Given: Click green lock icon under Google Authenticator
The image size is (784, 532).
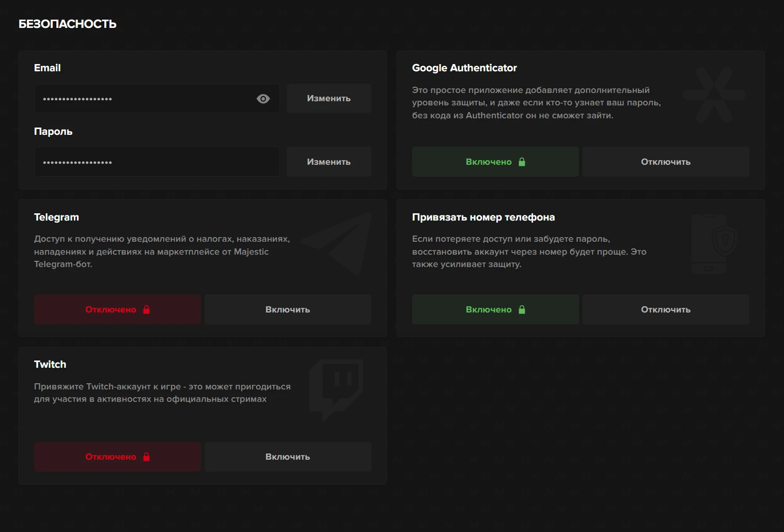Looking at the screenshot, I should click(x=522, y=162).
